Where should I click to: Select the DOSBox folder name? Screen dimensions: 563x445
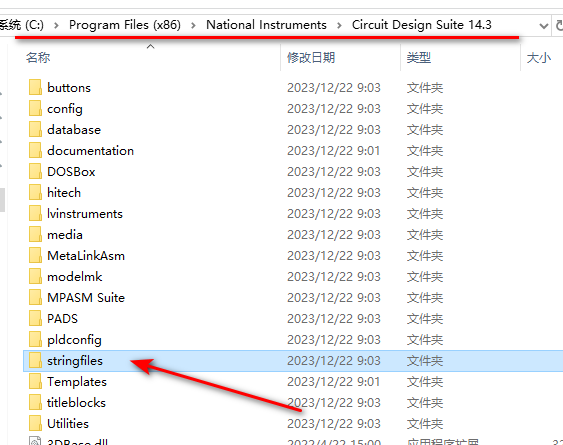[x=71, y=172]
